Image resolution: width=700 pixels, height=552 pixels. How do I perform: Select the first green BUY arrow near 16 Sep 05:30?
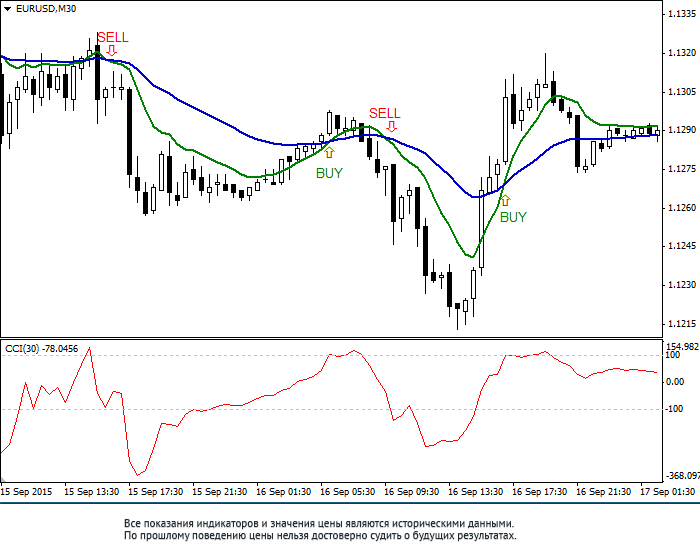pos(329,153)
